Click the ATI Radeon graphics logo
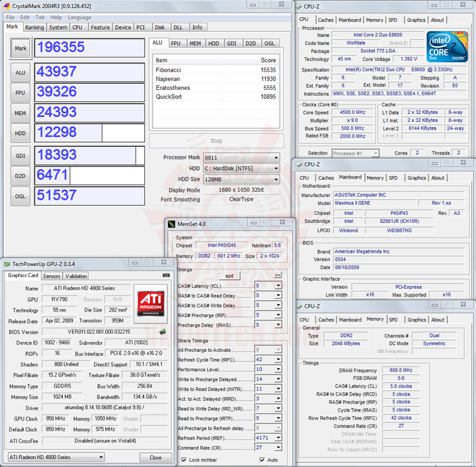Image resolution: width=476 pixels, height=467 pixels. [151, 303]
